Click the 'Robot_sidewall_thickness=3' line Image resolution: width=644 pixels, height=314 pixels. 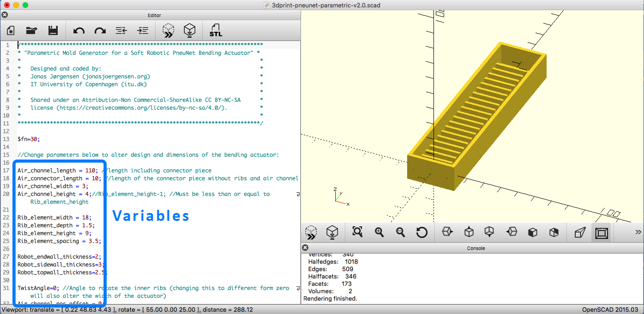click(61, 264)
